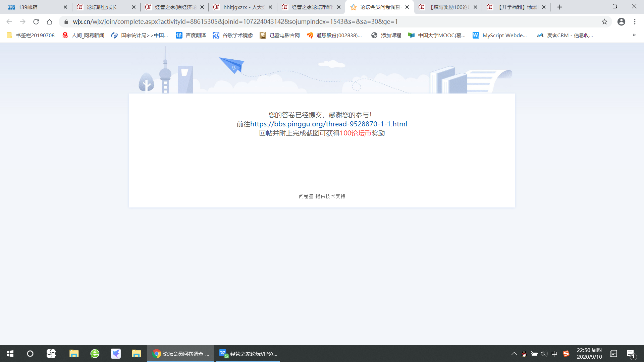The image size is (644, 362).
Task: Open the bbs.pinggu.org thread link
Action: click(328, 124)
